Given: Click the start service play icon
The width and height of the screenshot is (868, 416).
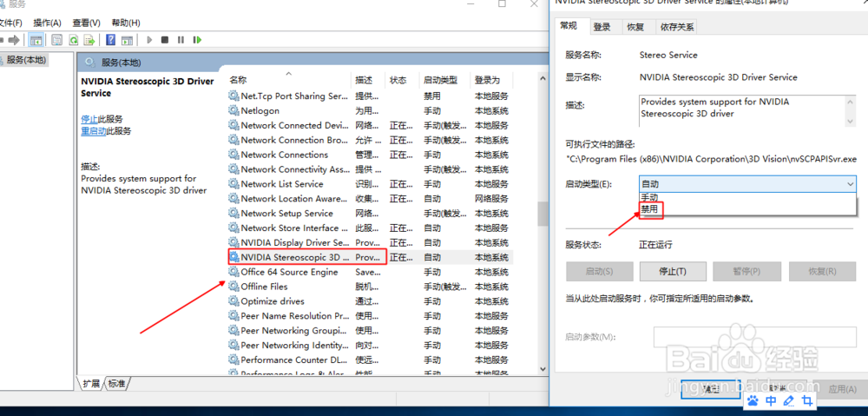Looking at the screenshot, I should tap(149, 40).
